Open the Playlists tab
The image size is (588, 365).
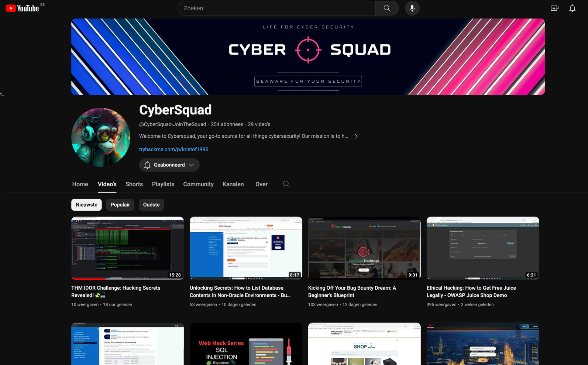(163, 184)
